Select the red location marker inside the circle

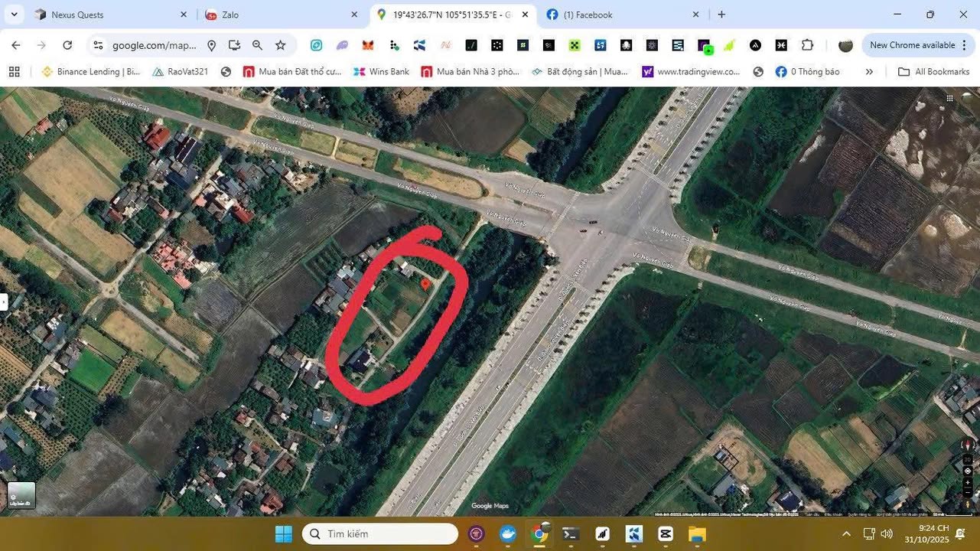tap(425, 284)
